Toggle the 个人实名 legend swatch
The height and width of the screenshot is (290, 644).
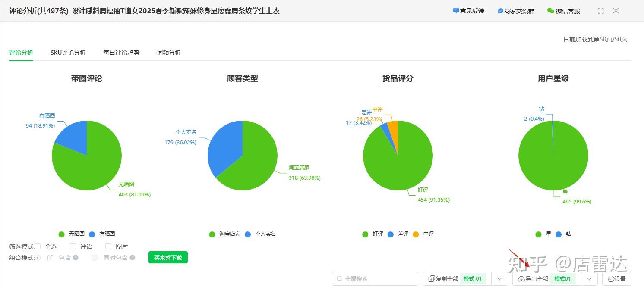(248, 234)
